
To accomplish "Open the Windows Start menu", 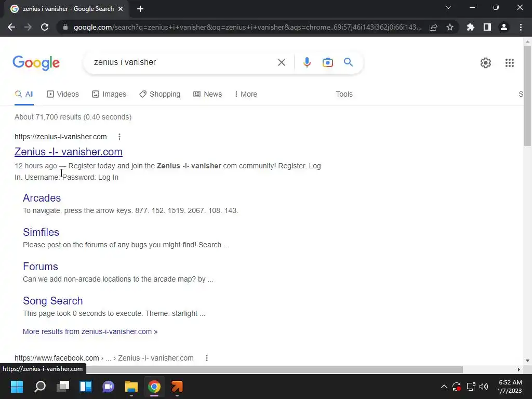I will point(17,387).
